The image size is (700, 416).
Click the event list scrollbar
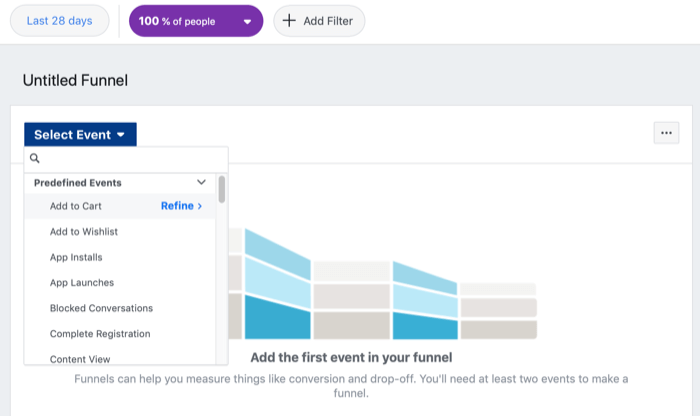click(222, 190)
